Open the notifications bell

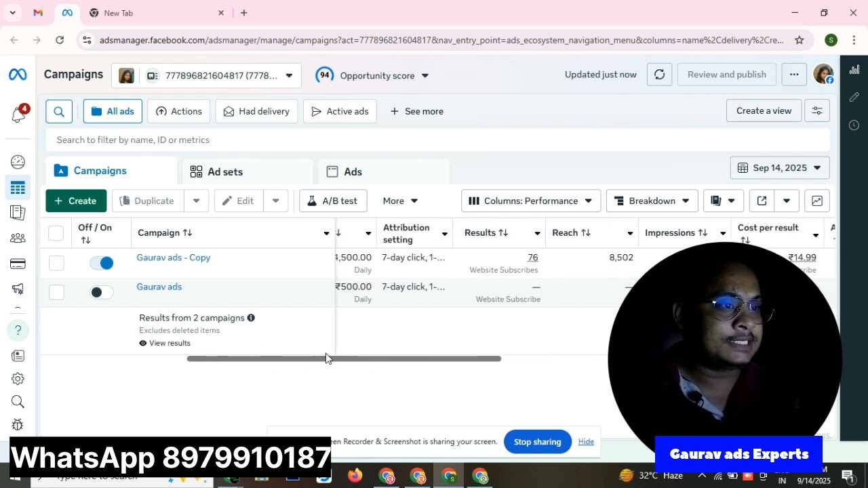pos(18,115)
